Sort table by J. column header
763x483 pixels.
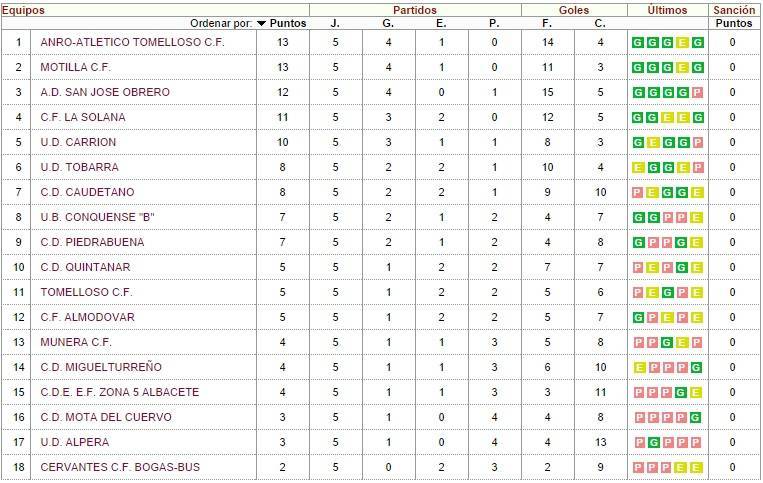click(335, 23)
